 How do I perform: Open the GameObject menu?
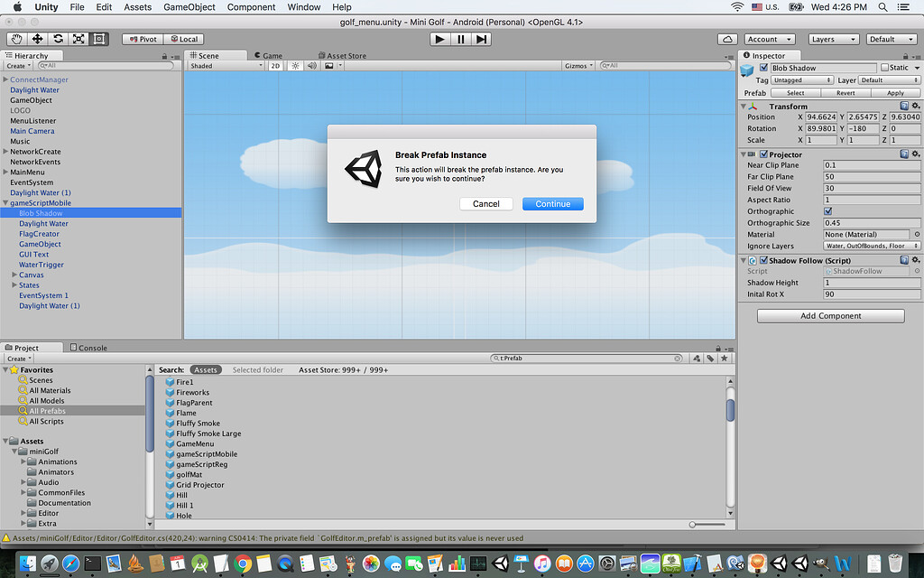tap(189, 7)
